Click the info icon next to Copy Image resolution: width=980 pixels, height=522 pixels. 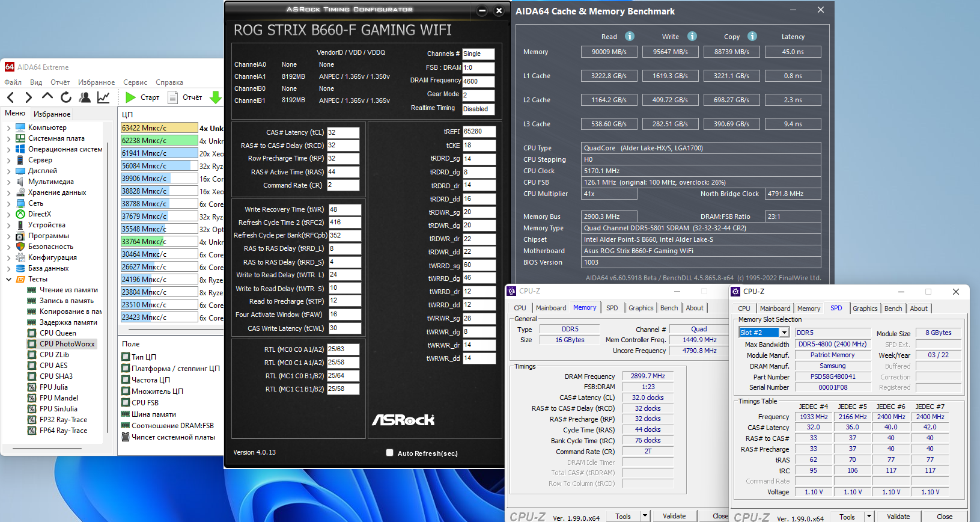pos(752,36)
